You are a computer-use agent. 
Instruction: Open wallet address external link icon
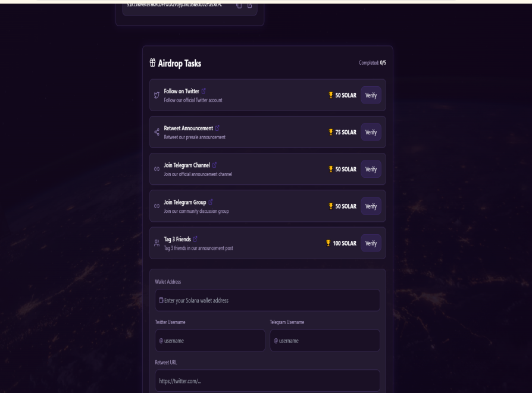249,5
